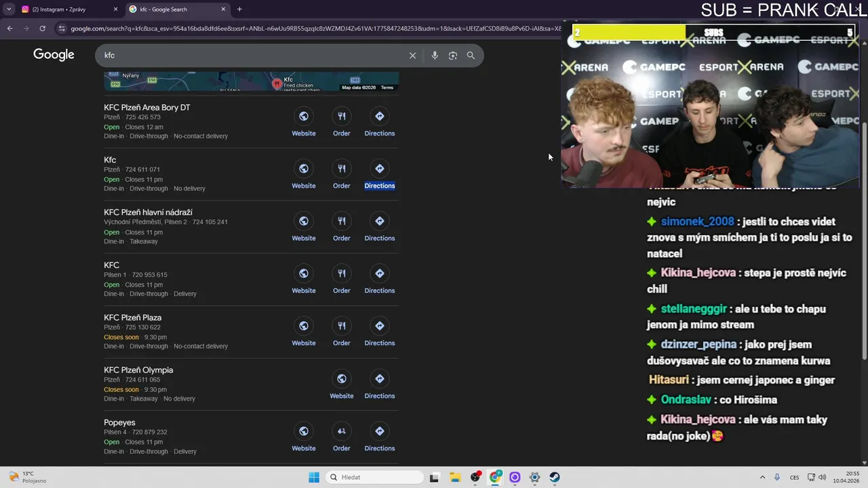Click chat username stellaneggir

click(x=694, y=309)
